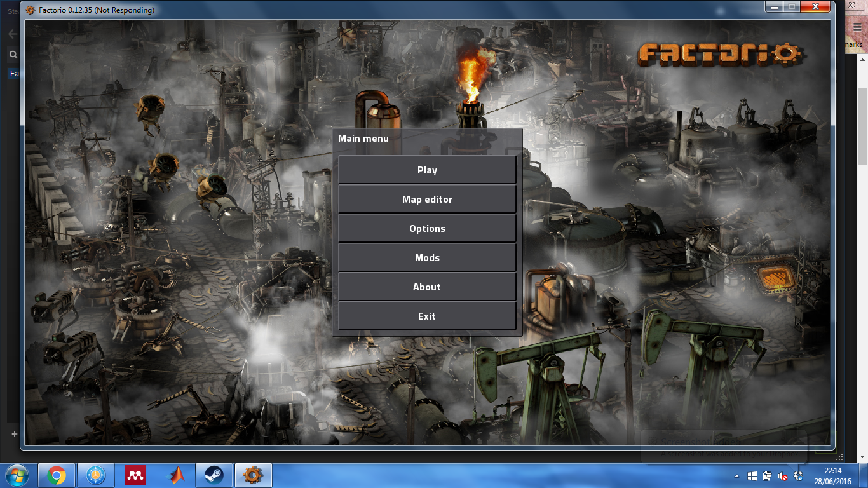Open Mendeley from the taskbar

pos(135,475)
